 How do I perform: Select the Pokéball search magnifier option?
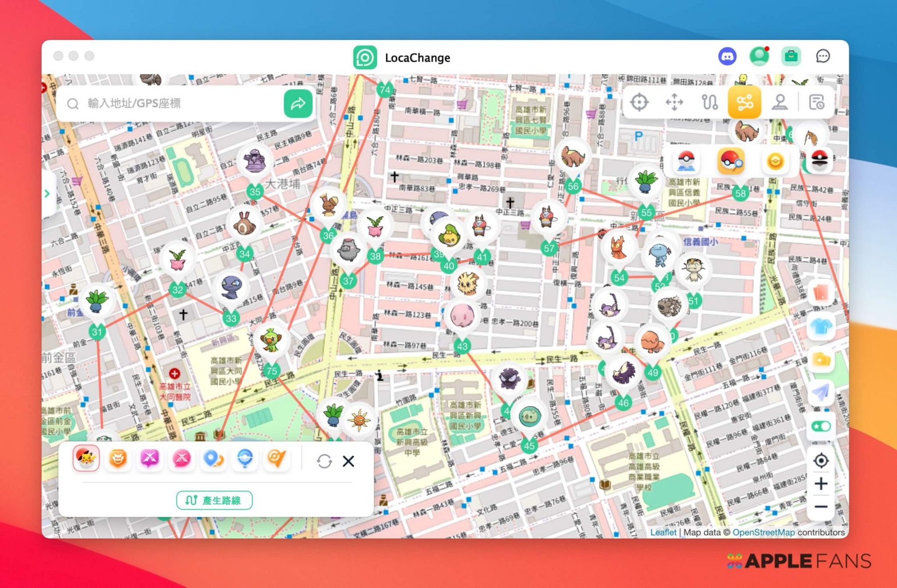(x=731, y=161)
